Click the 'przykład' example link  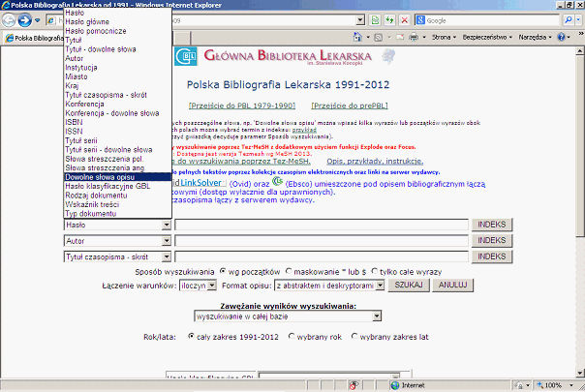(304, 130)
